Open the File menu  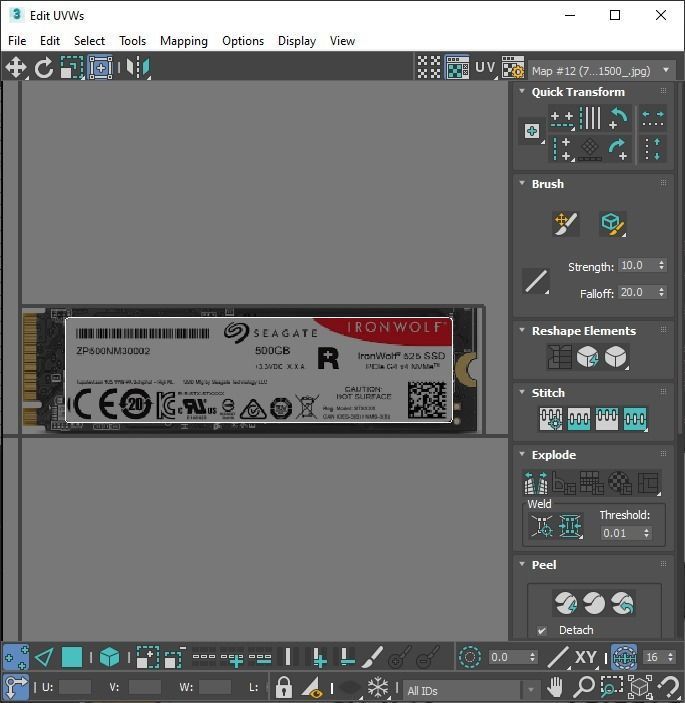[17, 41]
